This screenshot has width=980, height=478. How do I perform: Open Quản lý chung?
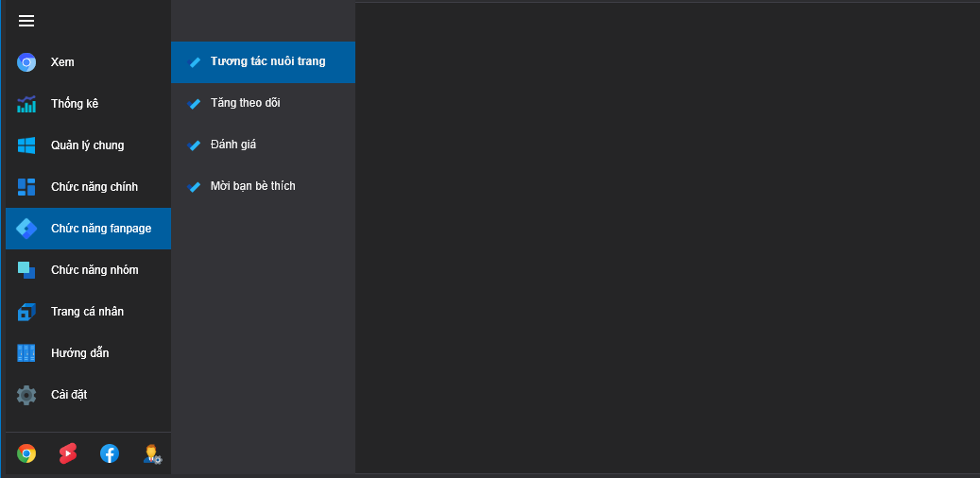point(87,145)
